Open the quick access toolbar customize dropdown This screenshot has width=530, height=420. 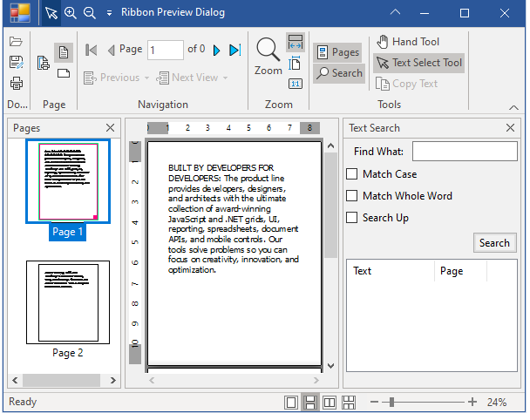click(108, 13)
